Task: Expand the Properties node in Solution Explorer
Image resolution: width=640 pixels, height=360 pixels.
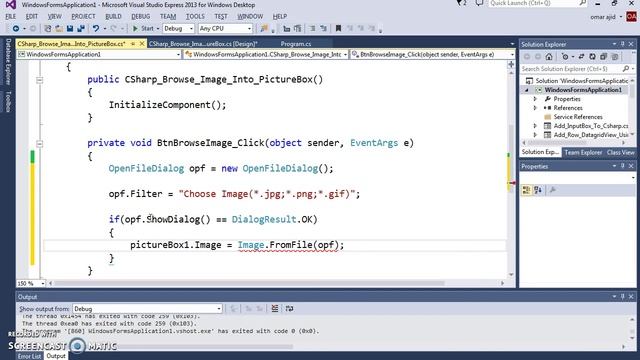Action: pyautogui.click(x=535, y=99)
